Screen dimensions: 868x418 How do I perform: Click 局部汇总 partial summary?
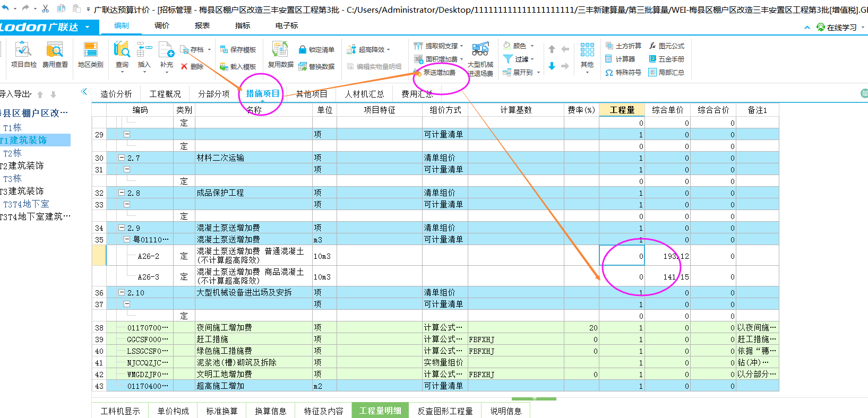click(666, 72)
